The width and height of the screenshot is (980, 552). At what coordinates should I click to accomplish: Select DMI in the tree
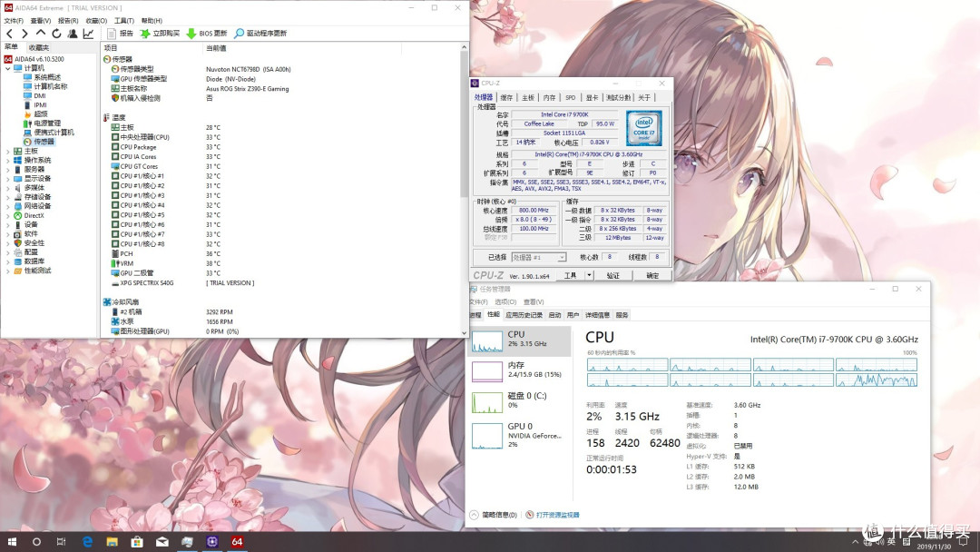pyautogui.click(x=39, y=96)
